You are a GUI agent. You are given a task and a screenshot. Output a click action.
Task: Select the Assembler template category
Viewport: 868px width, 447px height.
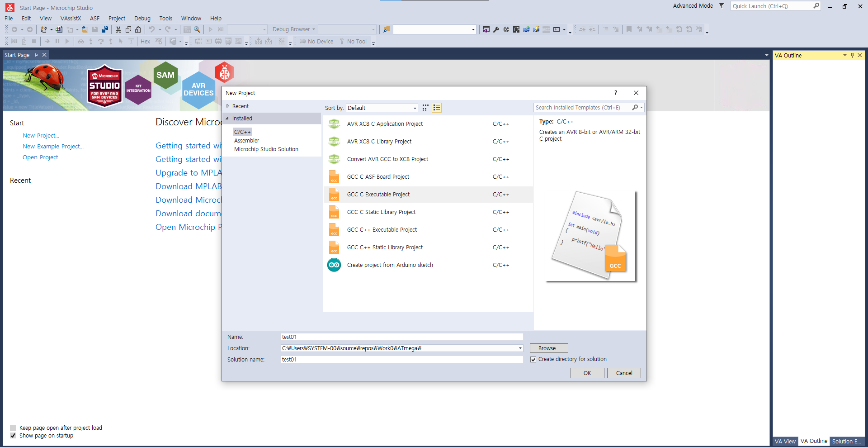pyautogui.click(x=246, y=141)
